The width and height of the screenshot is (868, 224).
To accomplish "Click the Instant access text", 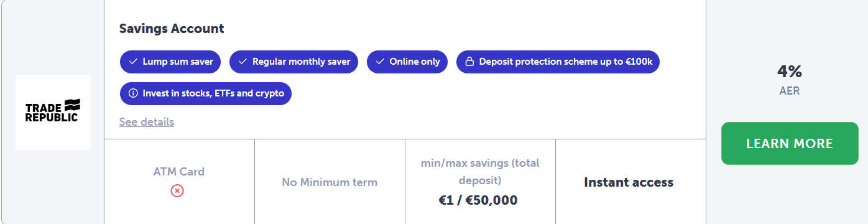I will [x=629, y=182].
